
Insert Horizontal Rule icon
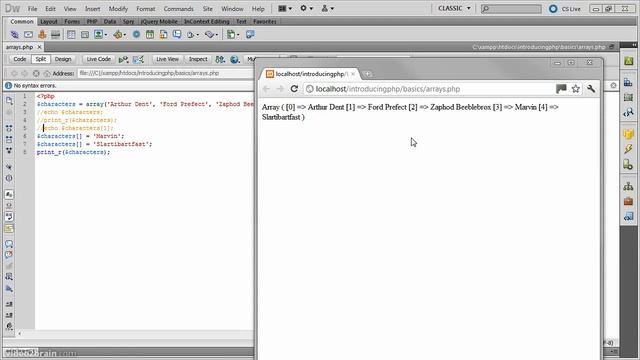(x=56, y=35)
